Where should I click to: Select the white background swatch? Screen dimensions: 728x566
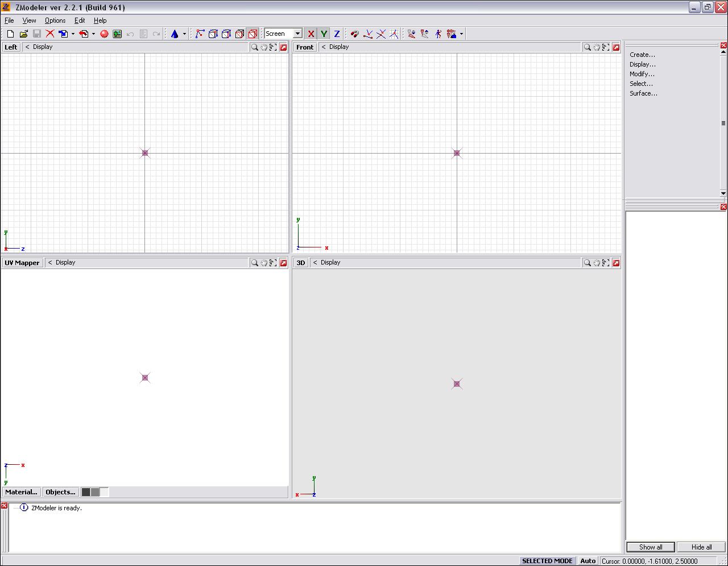click(x=104, y=492)
